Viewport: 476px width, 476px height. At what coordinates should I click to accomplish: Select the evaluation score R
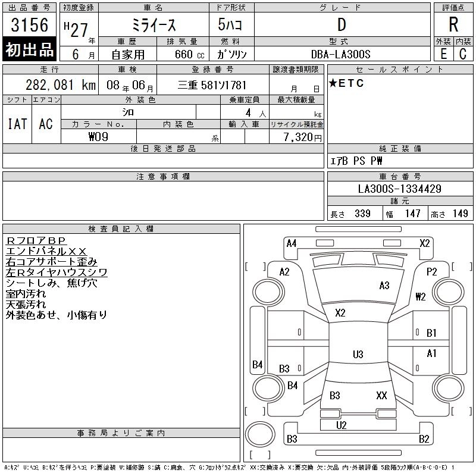tap(453, 24)
